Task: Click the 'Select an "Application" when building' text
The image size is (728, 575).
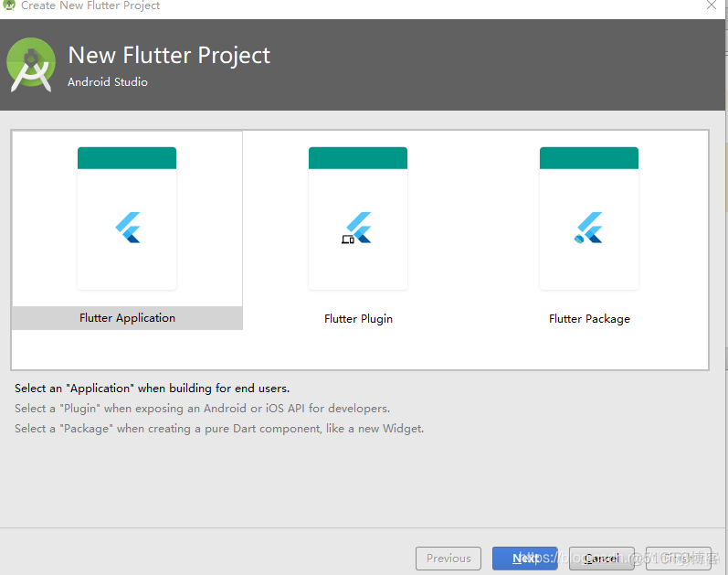Action: 152,389
